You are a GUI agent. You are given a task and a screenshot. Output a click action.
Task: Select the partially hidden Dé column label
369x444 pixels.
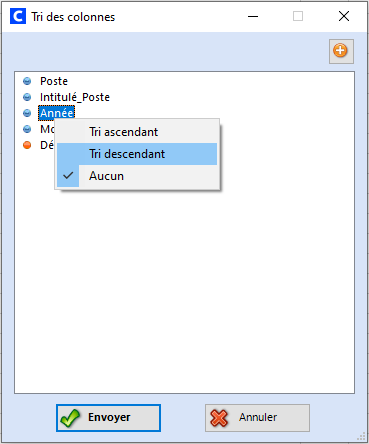pyautogui.click(x=47, y=145)
